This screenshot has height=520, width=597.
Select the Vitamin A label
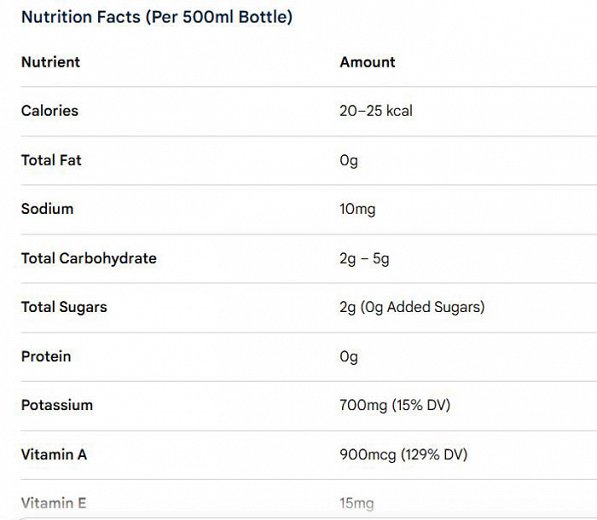pyautogui.click(x=54, y=455)
